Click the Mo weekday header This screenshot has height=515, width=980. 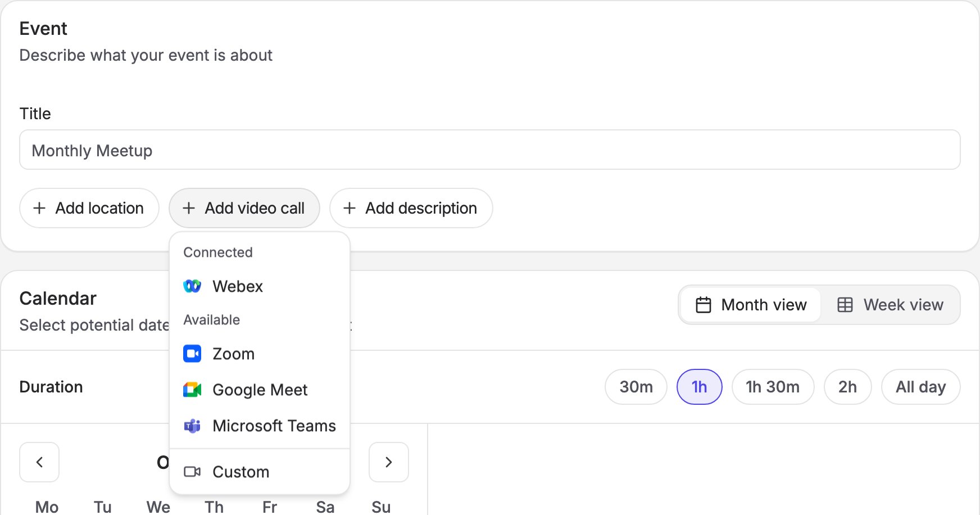[x=47, y=507]
